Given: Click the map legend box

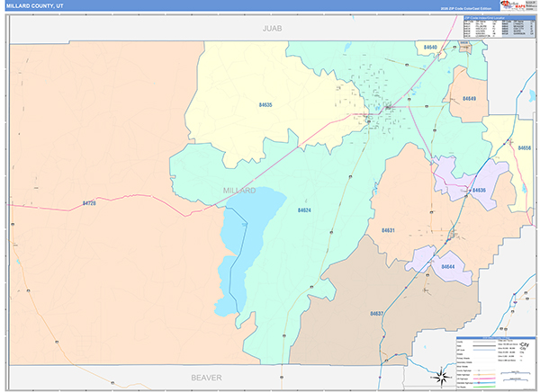Looking at the screenshot, I should tap(496, 363).
